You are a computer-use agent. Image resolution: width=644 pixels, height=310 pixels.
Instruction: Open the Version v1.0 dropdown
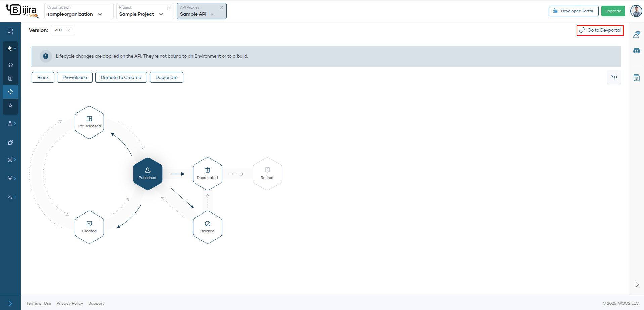point(62,30)
